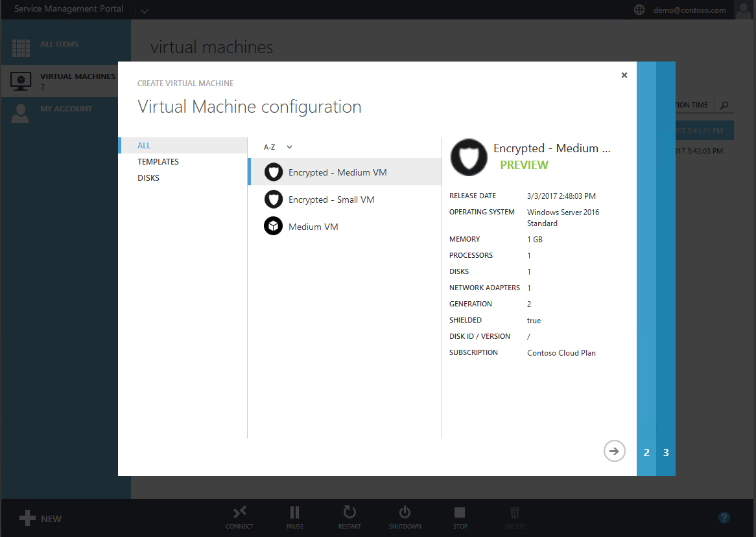Image resolution: width=756 pixels, height=537 pixels.
Task: Open MY ACCOUNT from the sidebar
Action: [x=21, y=108]
